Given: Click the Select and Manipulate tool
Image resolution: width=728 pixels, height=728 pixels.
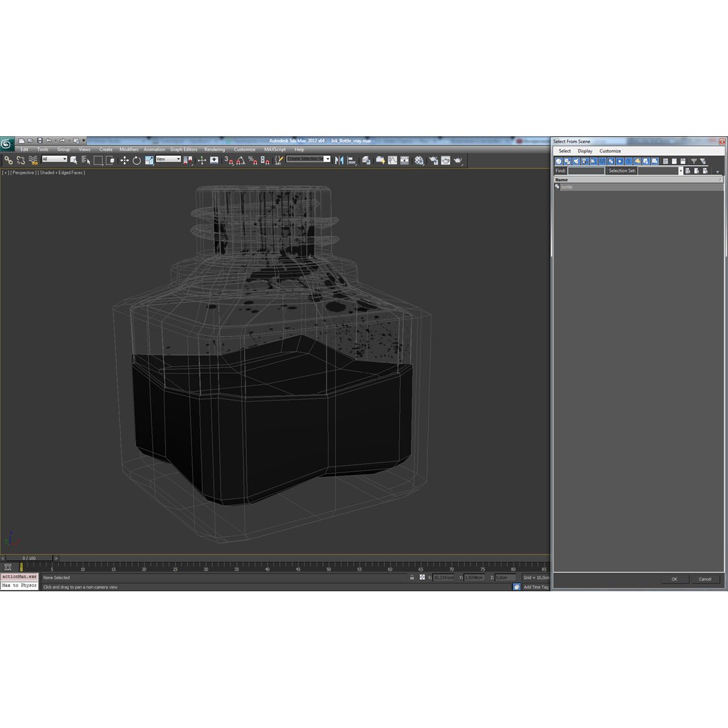Looking at the screenshot, I should (x=202, y=160).
